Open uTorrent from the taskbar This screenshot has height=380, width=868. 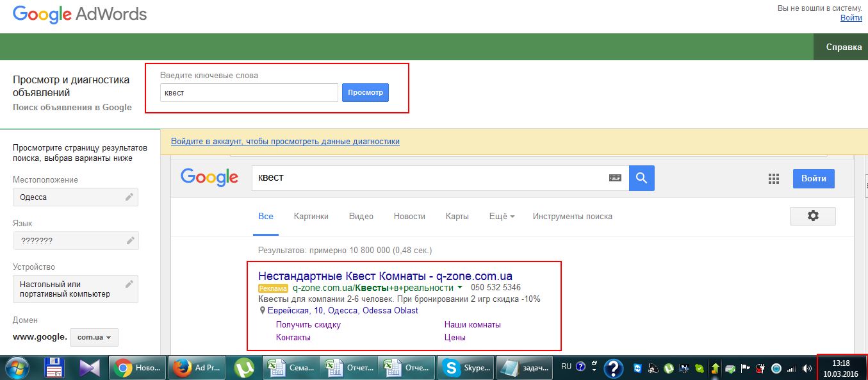[243, 368]
